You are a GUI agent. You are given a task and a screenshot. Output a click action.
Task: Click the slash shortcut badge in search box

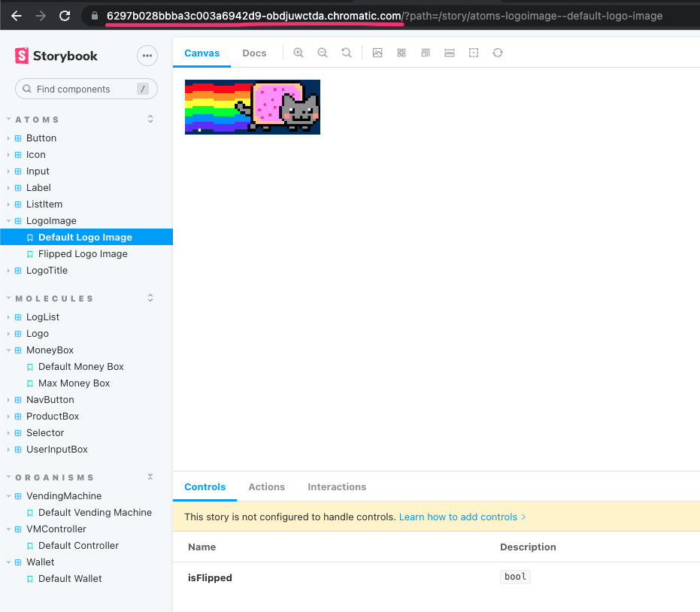(142, 89)
